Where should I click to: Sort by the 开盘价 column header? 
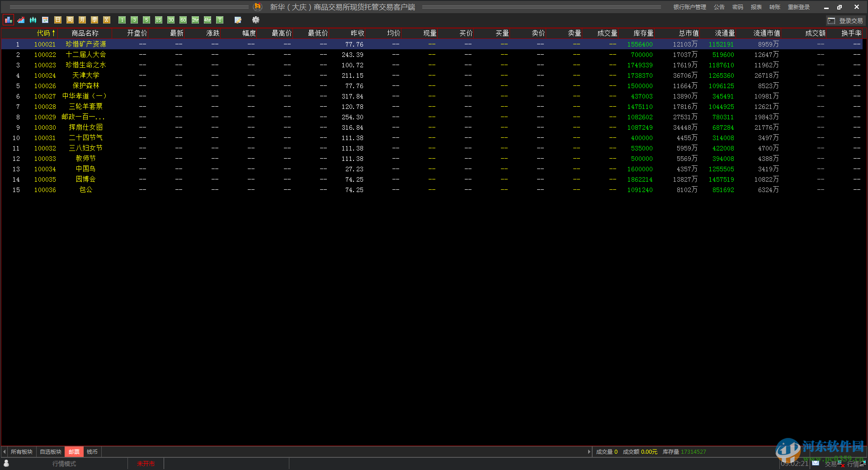coord(137,33)
